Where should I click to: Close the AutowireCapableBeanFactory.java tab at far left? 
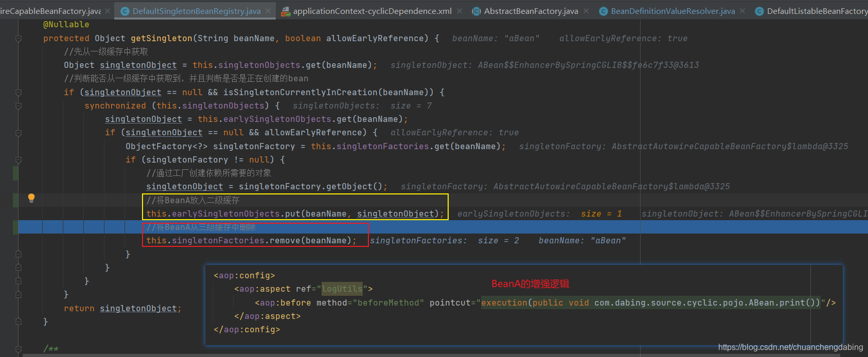[108, 11]
